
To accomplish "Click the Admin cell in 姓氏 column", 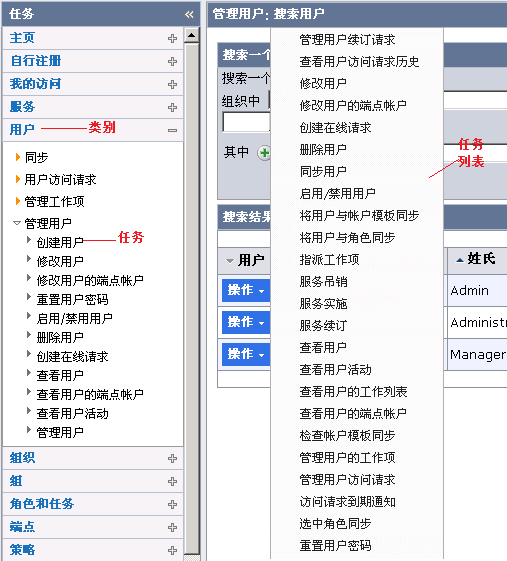I will pyautogui.click(x=470, y=290).
